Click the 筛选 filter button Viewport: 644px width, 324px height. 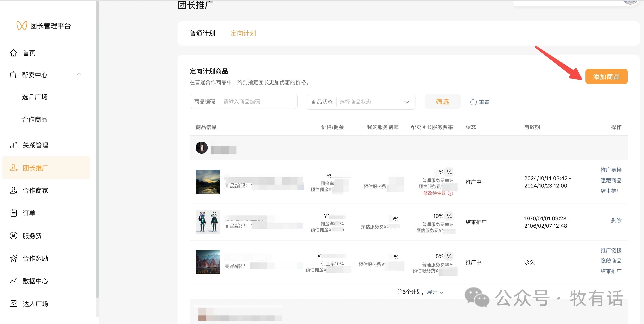tap(442, 102)
